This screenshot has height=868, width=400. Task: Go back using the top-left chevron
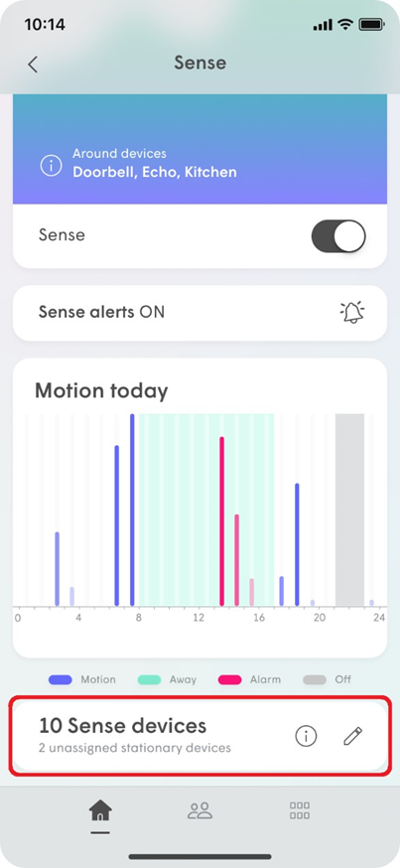tap(33, 65)
